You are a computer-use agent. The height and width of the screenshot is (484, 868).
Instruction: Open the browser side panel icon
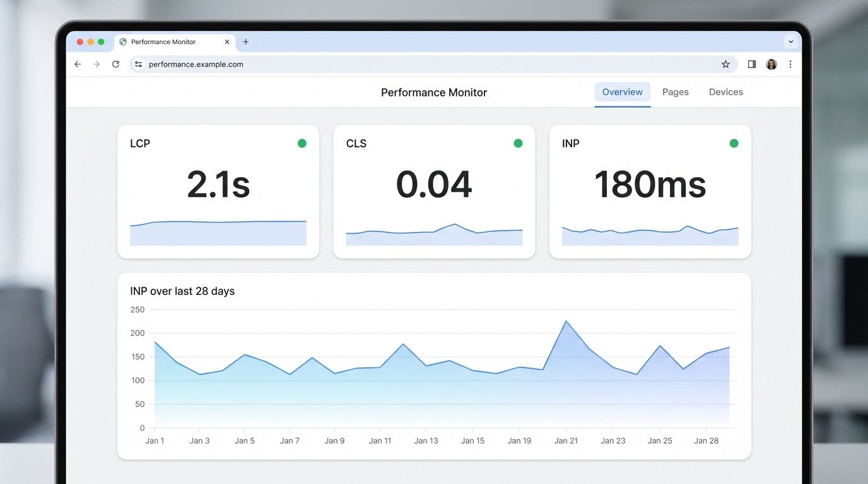coord(751,64)
